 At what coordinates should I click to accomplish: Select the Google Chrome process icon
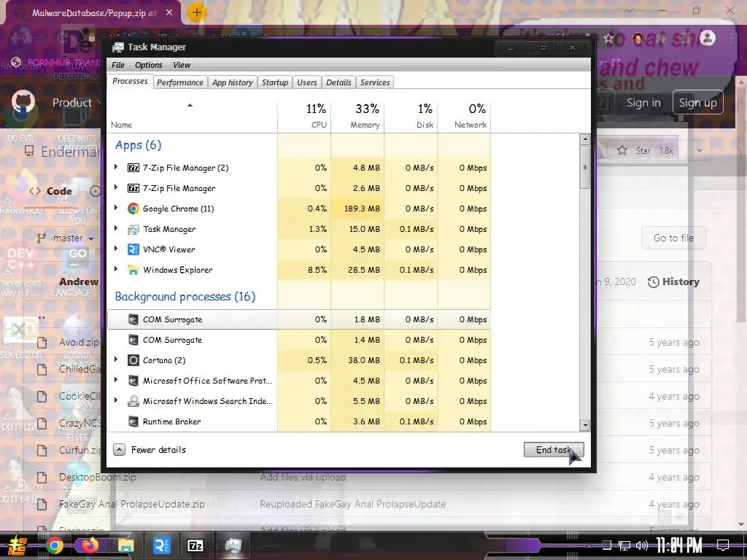coord(133,209)
